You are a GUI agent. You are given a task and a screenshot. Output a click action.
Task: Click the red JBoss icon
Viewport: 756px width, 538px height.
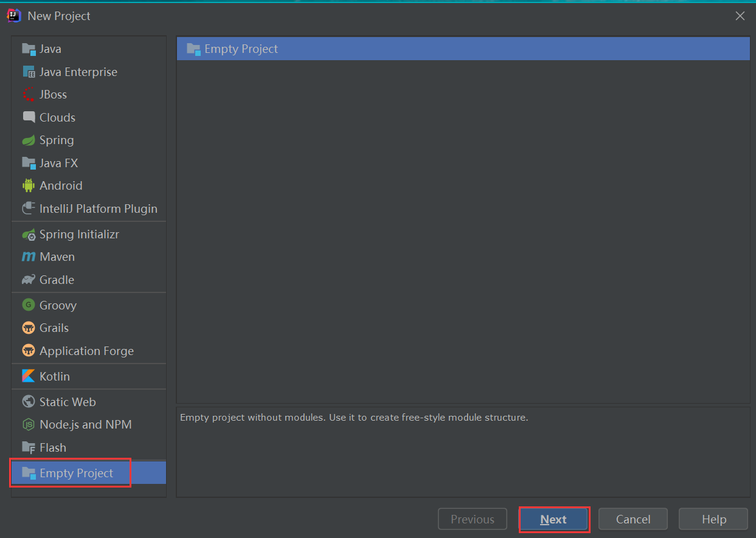[29, 94]
